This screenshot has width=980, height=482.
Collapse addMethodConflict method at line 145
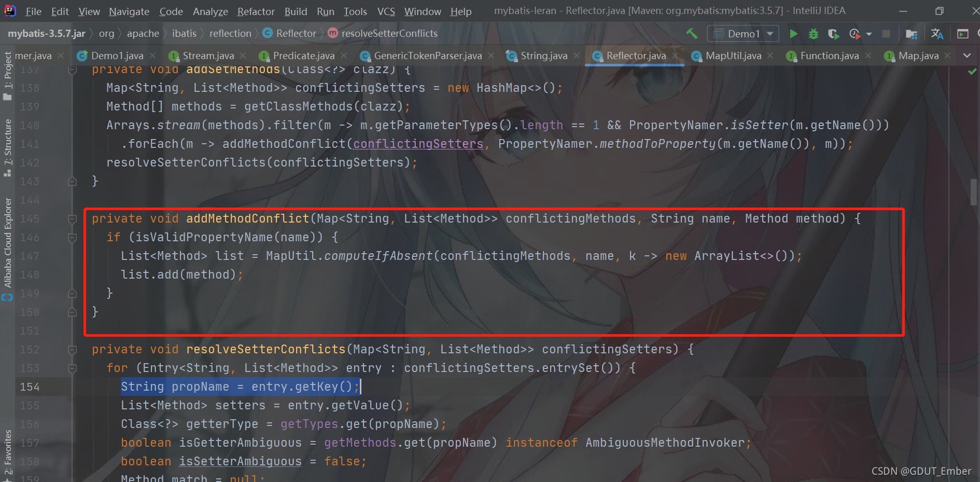72,219
